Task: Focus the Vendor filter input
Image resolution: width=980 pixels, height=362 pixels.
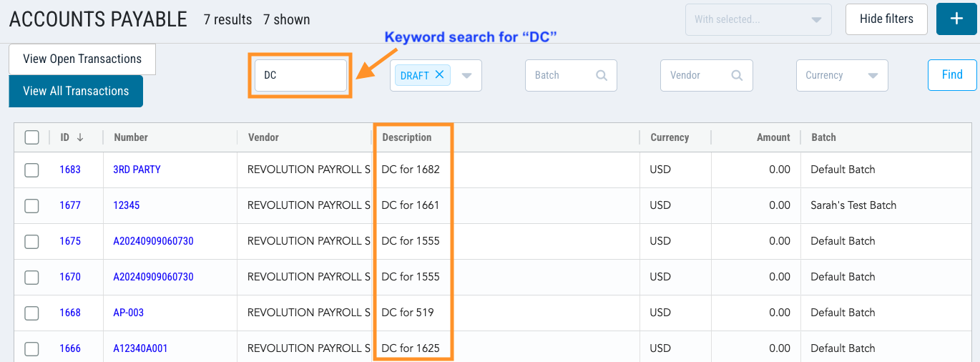Action: [706, 75]
